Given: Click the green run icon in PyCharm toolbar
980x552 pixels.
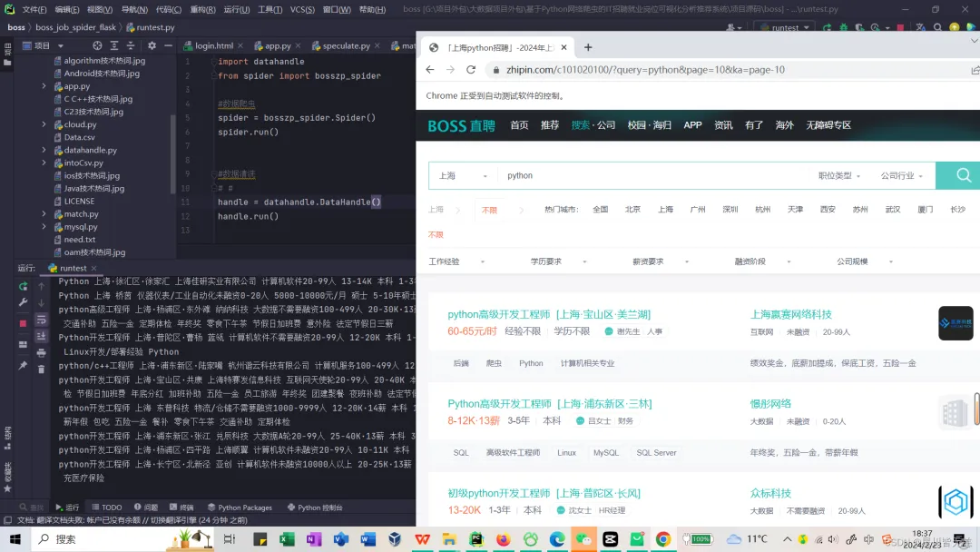Looking at the screenshot, I should (x=827, y=27).
